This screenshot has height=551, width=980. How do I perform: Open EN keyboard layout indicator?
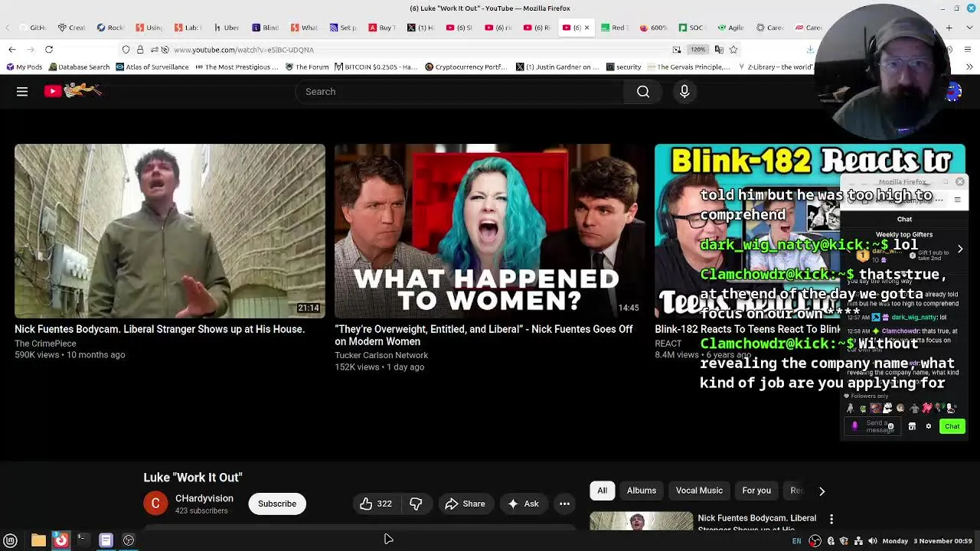coord(796,541)
